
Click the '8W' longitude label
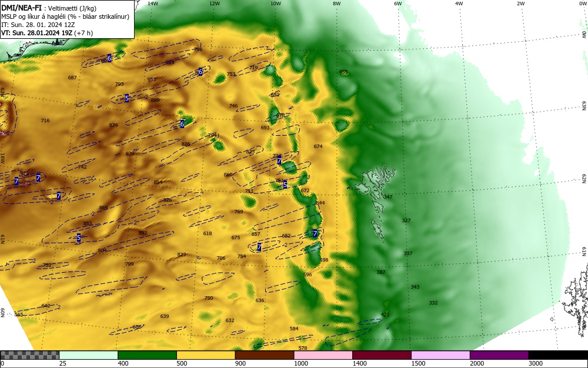click(x=337, y=4)
